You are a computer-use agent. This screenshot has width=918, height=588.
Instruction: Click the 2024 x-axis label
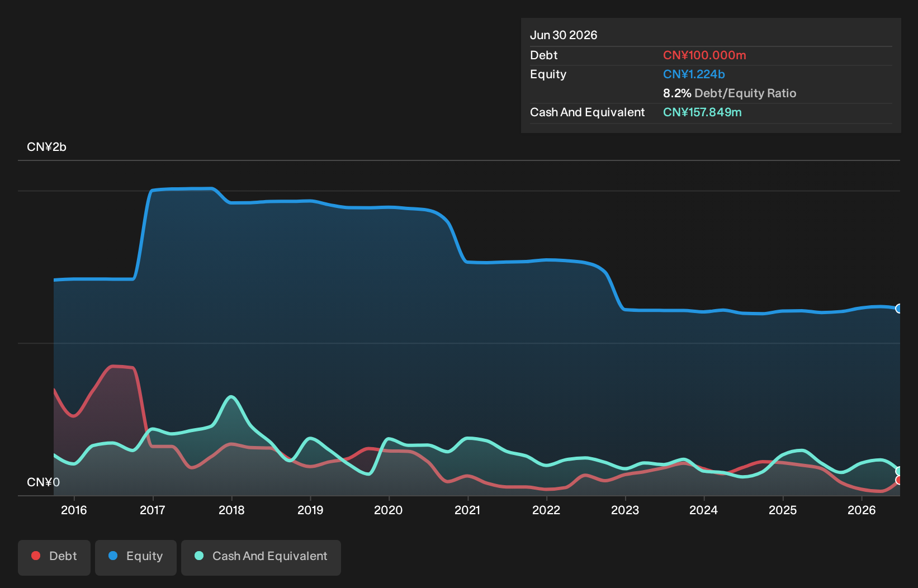(x=704, y=510)
